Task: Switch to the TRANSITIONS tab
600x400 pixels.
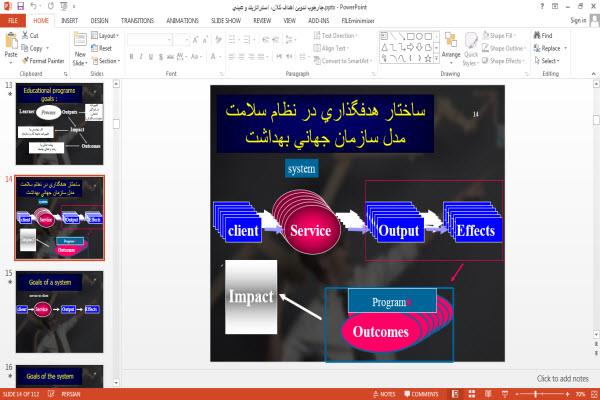Action: (x=137, y=21)
